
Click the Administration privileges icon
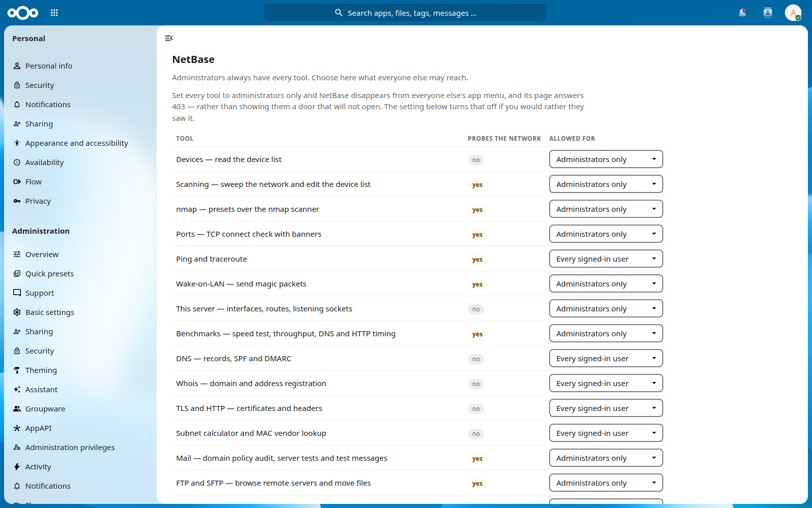pyautogui.click(x=17, y=448)
